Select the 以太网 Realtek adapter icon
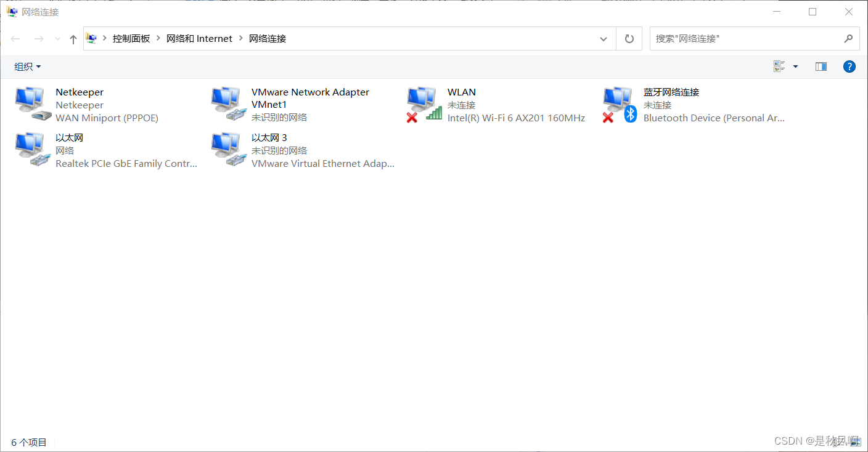This screenshot has height=452, width=868. point(33,150)
